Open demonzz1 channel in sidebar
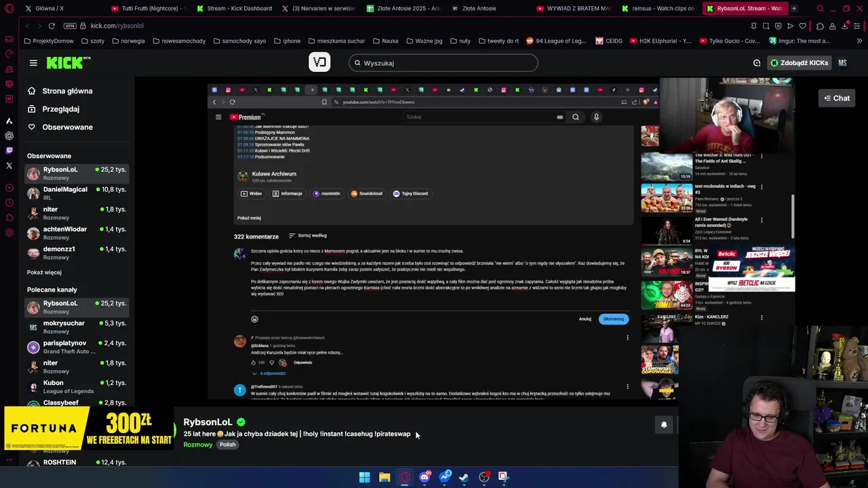This screenshot has height=488, width=868. tap(76, 253)
